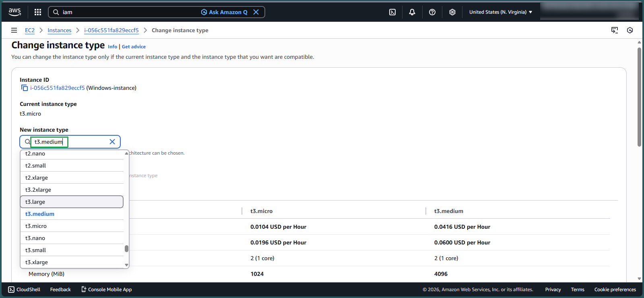Open the Terms footer link
This screenshot has width=644, height=298.
coord(578,290)
